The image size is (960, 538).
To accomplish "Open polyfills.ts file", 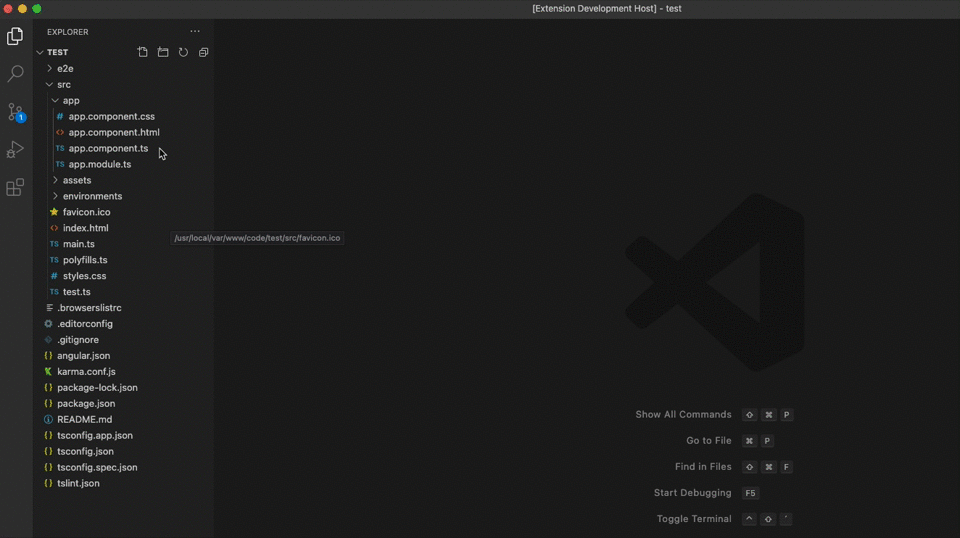I will 85,260.
